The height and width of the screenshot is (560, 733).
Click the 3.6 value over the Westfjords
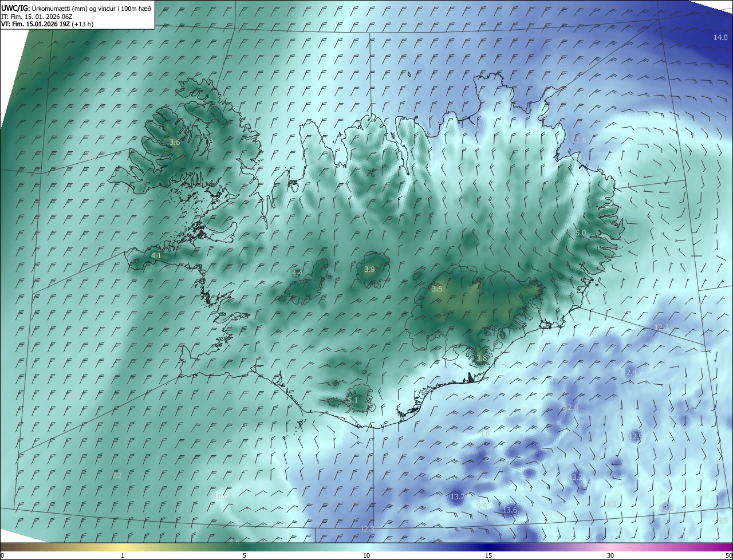click(175, 142)
